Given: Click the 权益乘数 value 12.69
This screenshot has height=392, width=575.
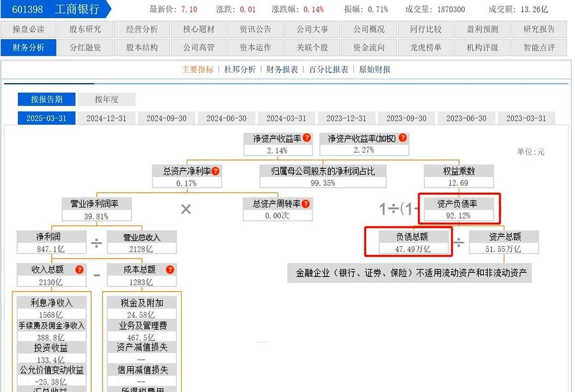Looking at the screenshot, I should coord(459,183).
